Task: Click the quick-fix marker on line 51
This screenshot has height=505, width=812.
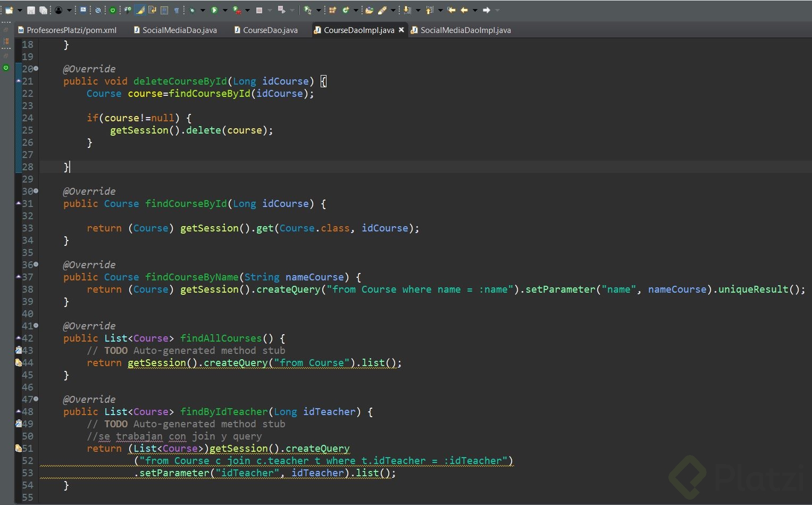Action: coord(19,449)
